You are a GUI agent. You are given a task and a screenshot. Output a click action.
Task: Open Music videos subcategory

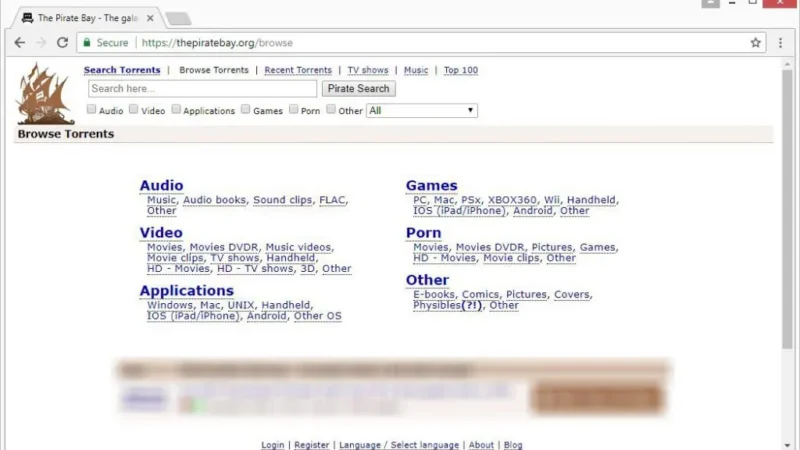point(298,247)
